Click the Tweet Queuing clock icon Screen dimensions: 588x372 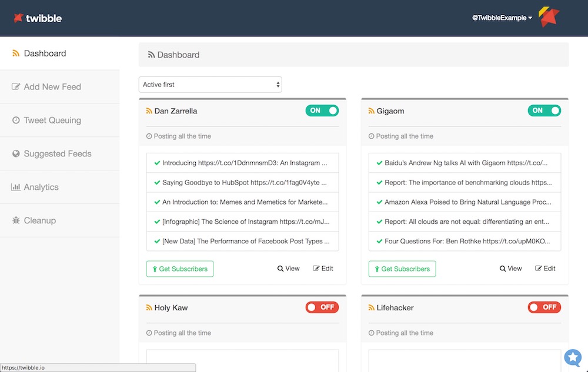click(16, 120)
